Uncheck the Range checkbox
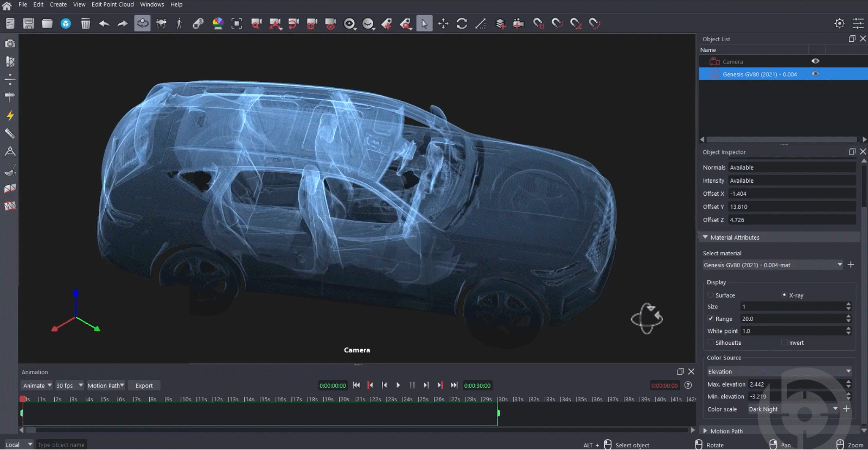Viewport: 868px width, 450px height. tap(711, 319)
